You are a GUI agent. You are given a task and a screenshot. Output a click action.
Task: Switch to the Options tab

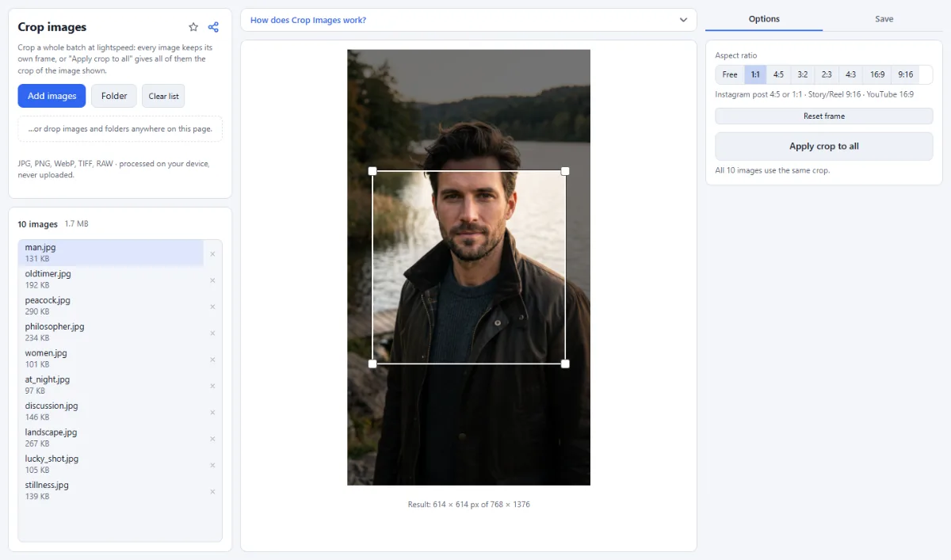pos(764,19)
